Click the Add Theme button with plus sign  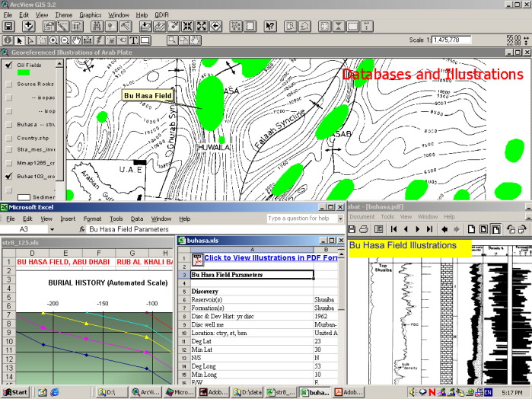click(28, 27)
